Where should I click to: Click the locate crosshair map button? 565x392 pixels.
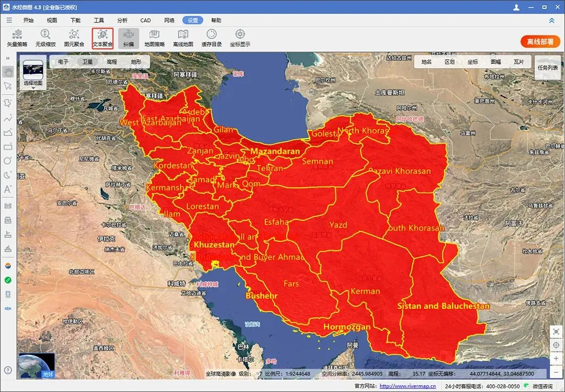tap(556, 345)
